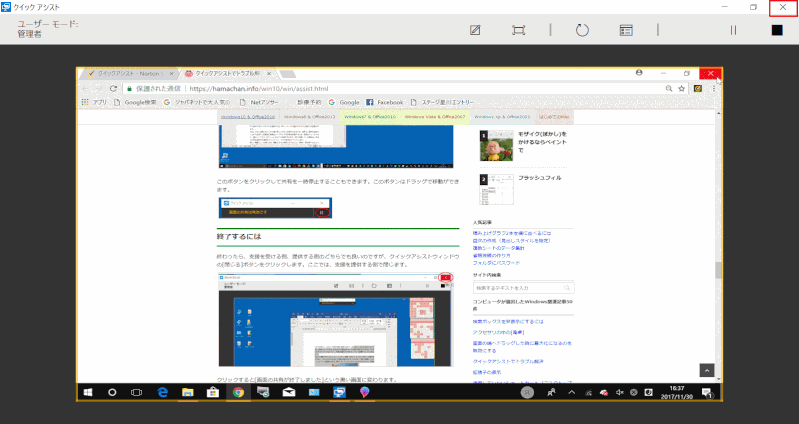Image resolution: width=799 pixels, height=424 pixels.
Task: Close the Norton Chrome tab
Action: coord(171,73)
